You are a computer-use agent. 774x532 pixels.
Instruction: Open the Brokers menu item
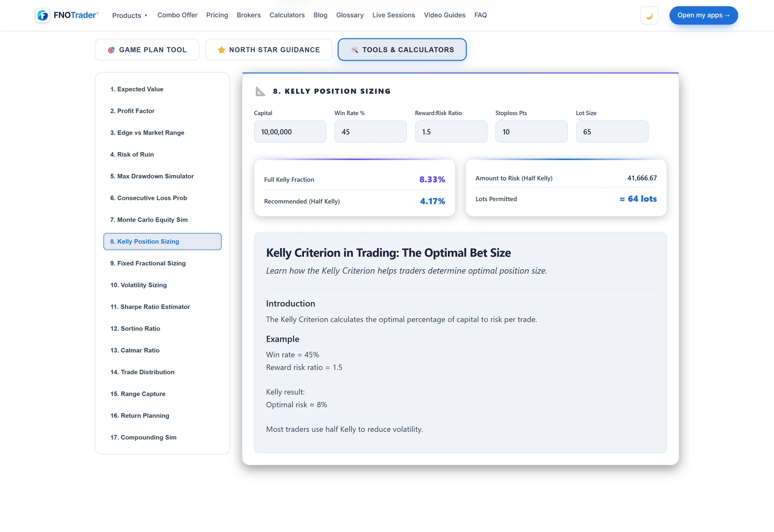click(x=249, y=15)
